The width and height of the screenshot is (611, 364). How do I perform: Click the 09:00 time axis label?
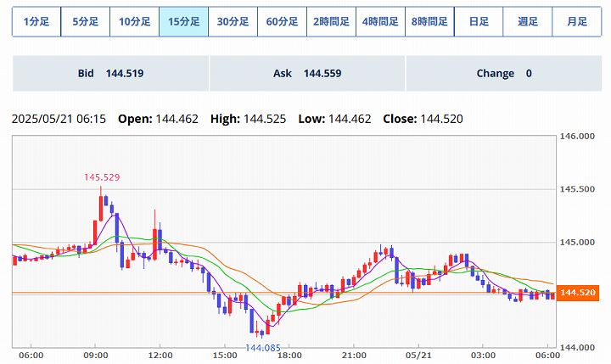click(x=96, y=356)
